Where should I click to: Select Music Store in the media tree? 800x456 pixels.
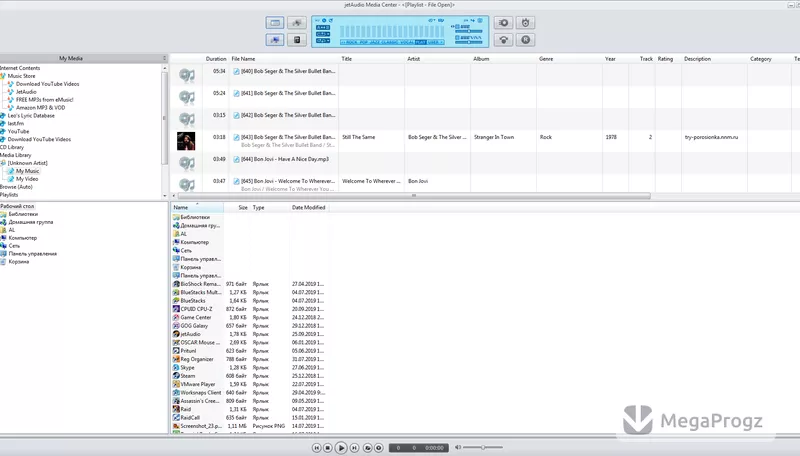point(21,76)
